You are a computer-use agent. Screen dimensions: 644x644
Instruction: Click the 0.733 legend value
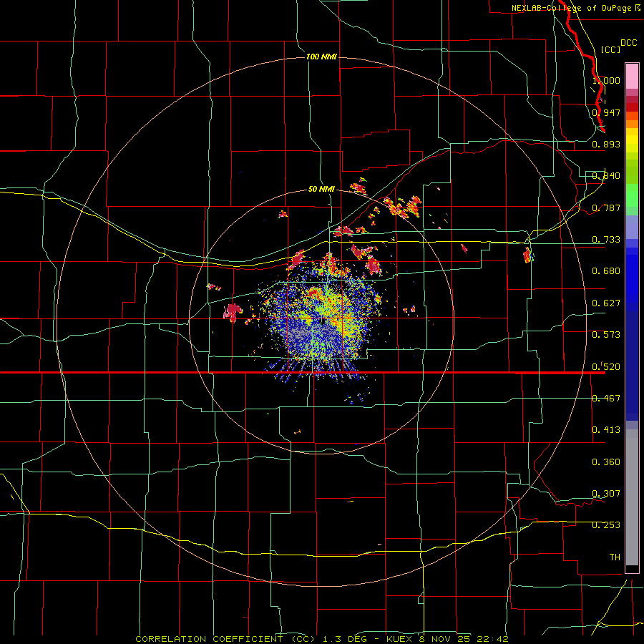pyautogui.click(x=606, y=240)
